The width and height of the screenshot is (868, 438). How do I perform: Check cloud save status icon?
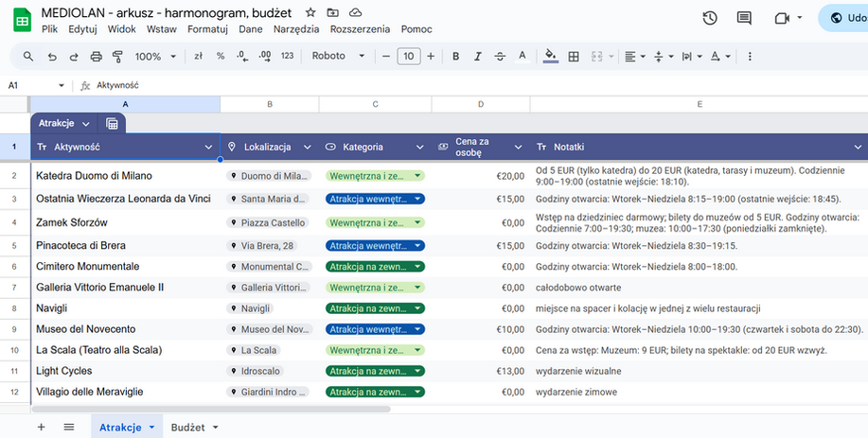(x=355, y=12)
